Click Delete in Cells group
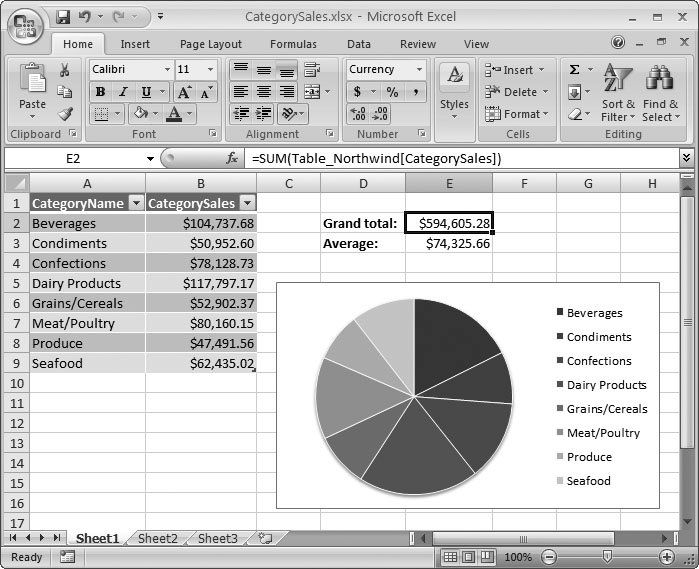The image size is (699, 569). tap(516, 92)
